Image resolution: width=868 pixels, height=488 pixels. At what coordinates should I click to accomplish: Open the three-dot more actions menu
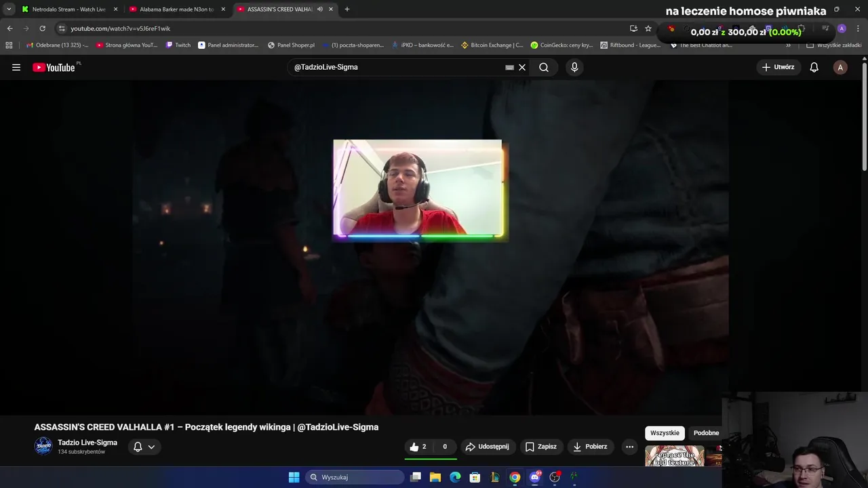(629, 447)
